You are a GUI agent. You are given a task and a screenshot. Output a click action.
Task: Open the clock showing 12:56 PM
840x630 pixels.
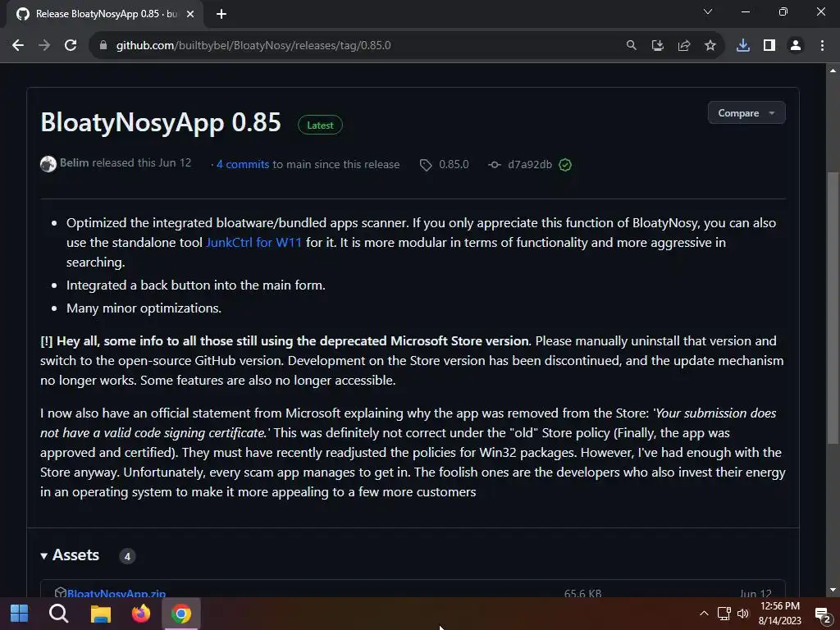(x=780, y=614)
